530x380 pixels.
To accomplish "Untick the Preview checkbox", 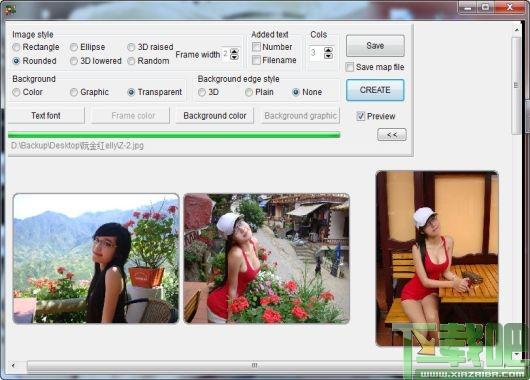I will pos(361,116).
